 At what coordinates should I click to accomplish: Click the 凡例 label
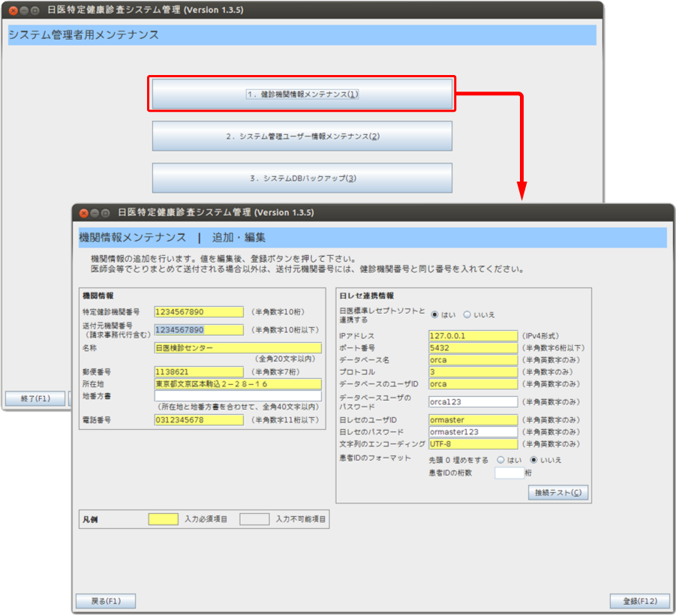point(90,519)
